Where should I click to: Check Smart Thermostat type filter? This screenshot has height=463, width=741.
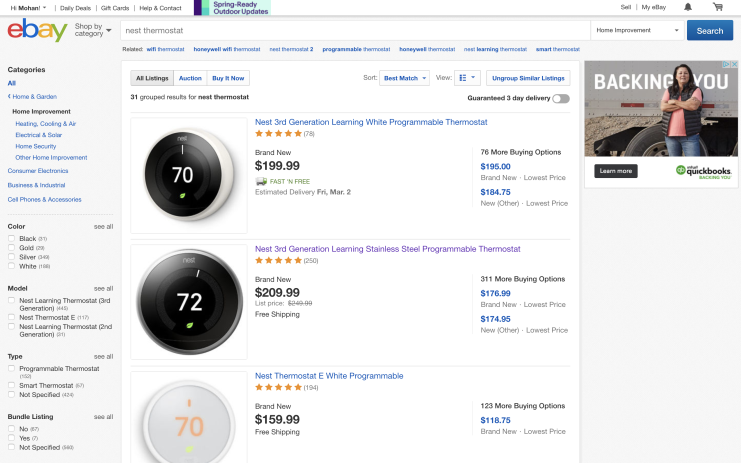(11, 386)
